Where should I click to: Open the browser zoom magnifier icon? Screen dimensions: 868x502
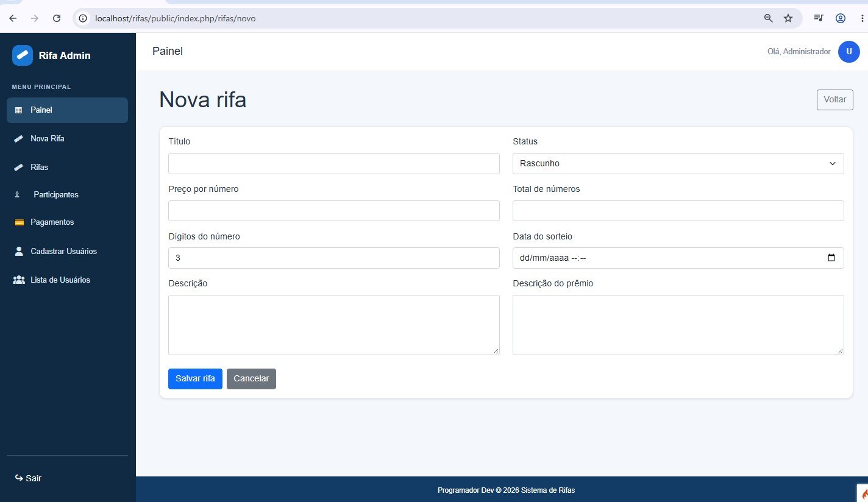(769, 18)
